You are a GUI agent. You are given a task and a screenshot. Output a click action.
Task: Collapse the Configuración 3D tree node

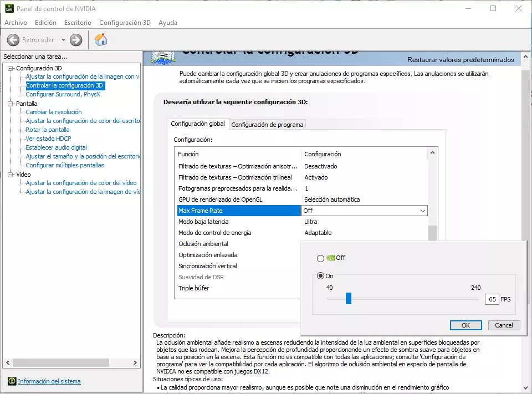coord(11,68)
